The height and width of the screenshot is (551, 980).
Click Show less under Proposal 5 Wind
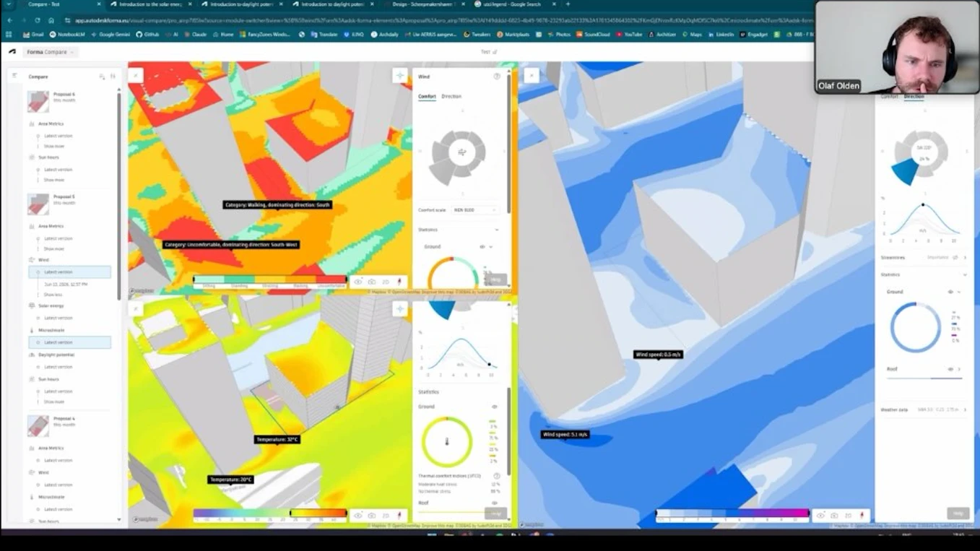(x=53, y=295)
